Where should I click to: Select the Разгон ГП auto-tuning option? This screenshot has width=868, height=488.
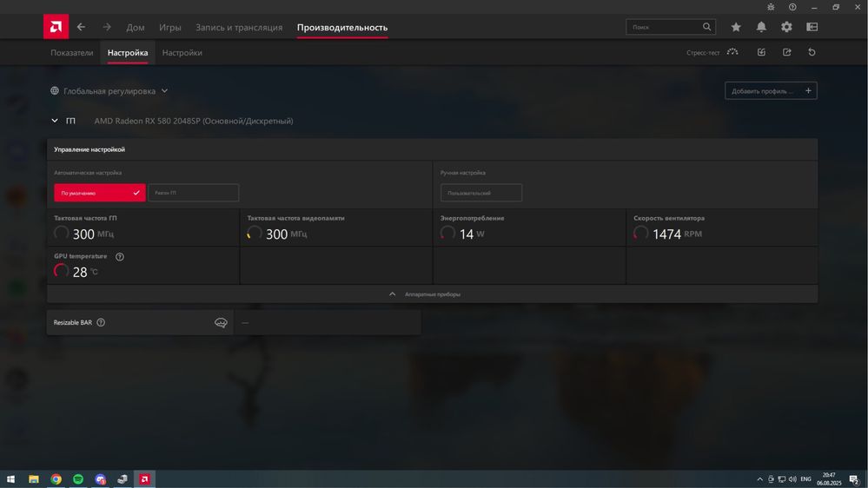coord(193,193)
